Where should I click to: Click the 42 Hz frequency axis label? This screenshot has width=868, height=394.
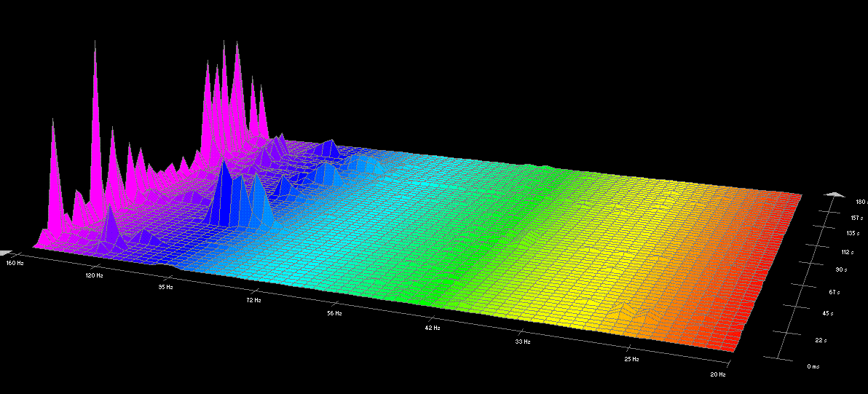point(433,328)
